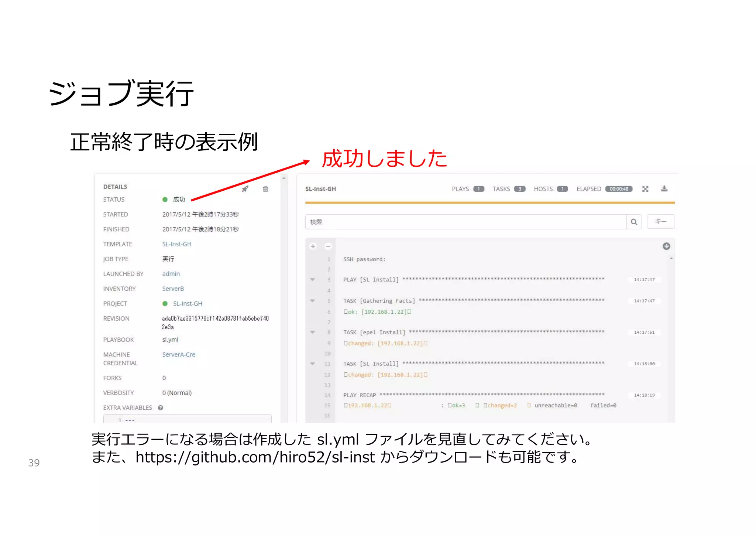Click the STARTED time value
Screen dimensions: 756x535
(200, 214)
